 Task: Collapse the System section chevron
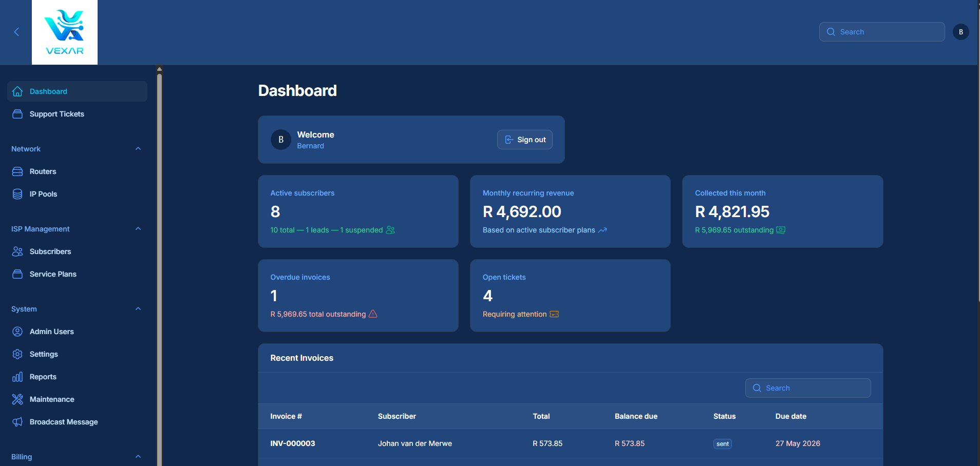tap(138, 309)
